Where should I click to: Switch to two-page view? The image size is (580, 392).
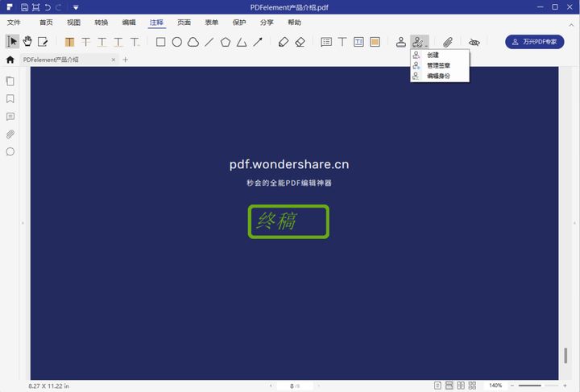click(461, 386)
